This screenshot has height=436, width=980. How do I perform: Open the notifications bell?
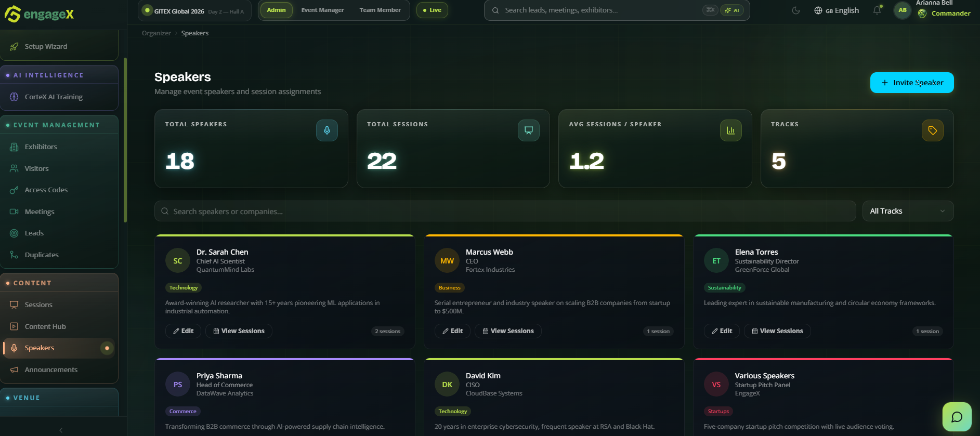point(877,10)
